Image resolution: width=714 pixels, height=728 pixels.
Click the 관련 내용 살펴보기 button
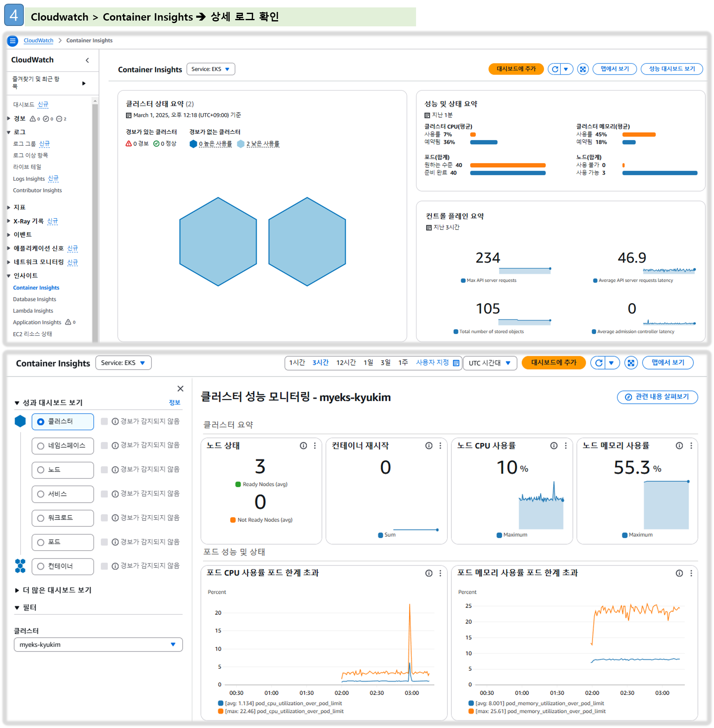tap(657, 397)
